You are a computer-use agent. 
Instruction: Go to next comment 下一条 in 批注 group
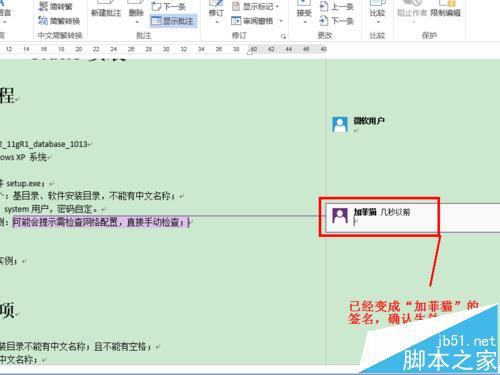(x=168, y=6)
